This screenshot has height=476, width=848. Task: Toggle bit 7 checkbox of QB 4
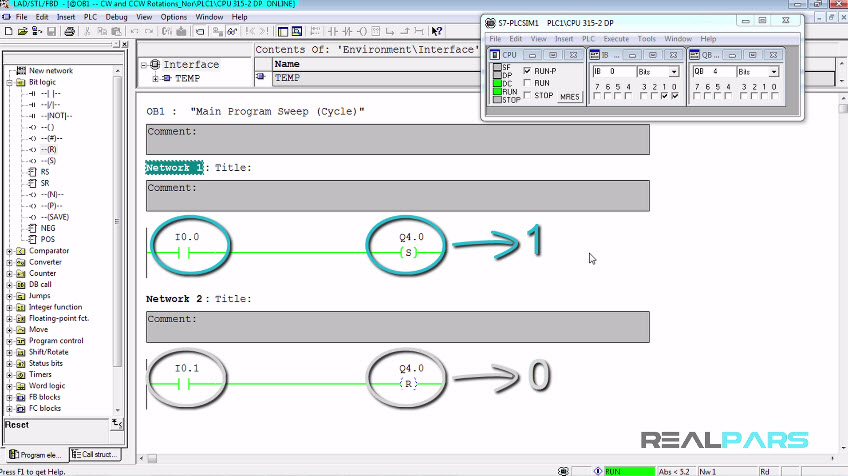click(697, 96)
